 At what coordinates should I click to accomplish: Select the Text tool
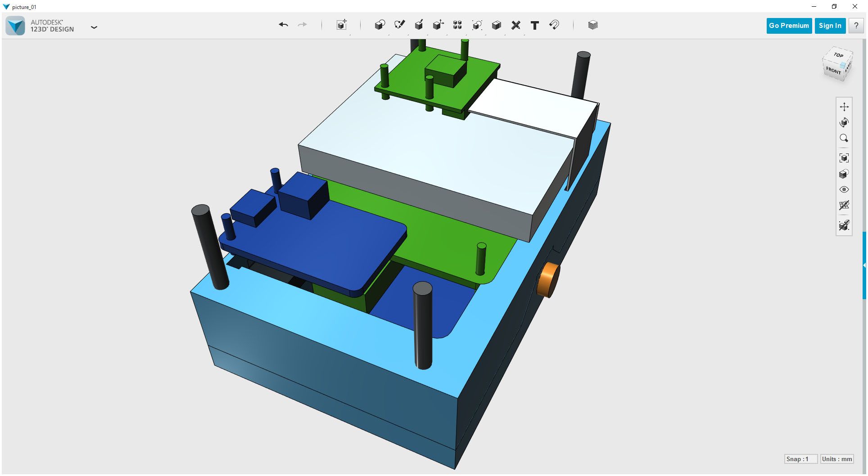coord(535,25)
